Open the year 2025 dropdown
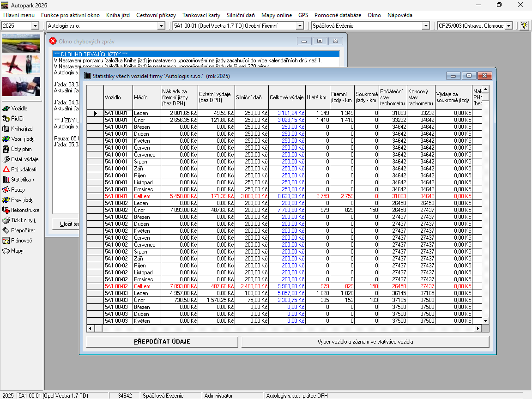Image resolution: width=532 pixels, height=399 pixels. coord(35,26)
